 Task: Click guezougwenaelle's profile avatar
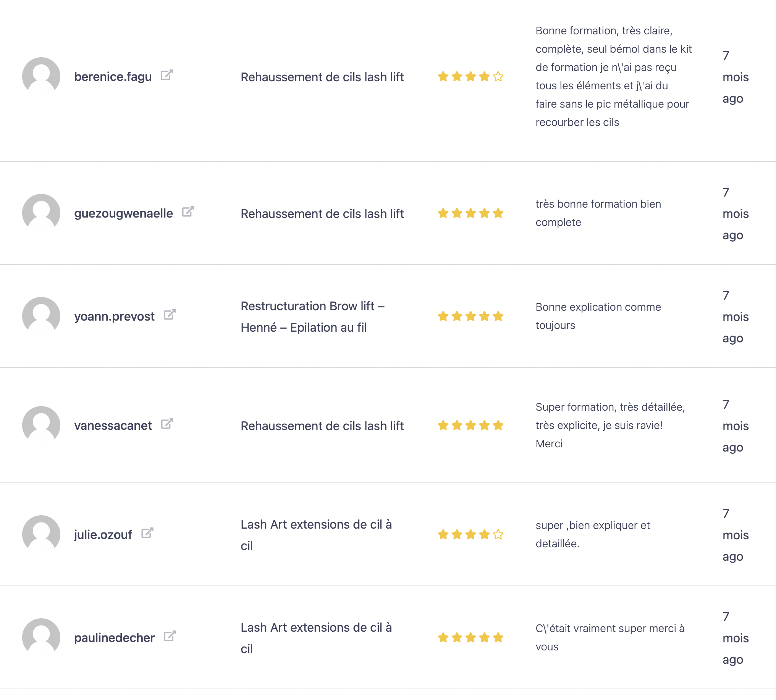tap(41, 213)
